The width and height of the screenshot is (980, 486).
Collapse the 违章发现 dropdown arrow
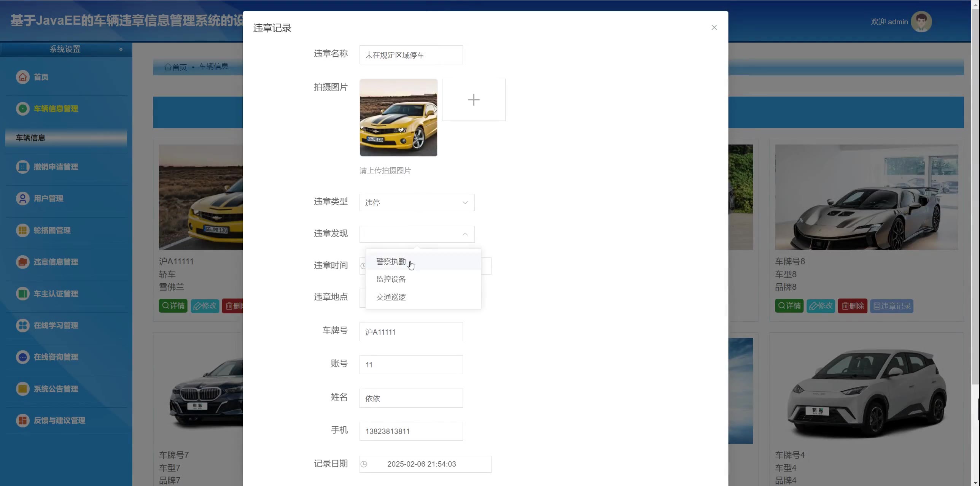465,234
